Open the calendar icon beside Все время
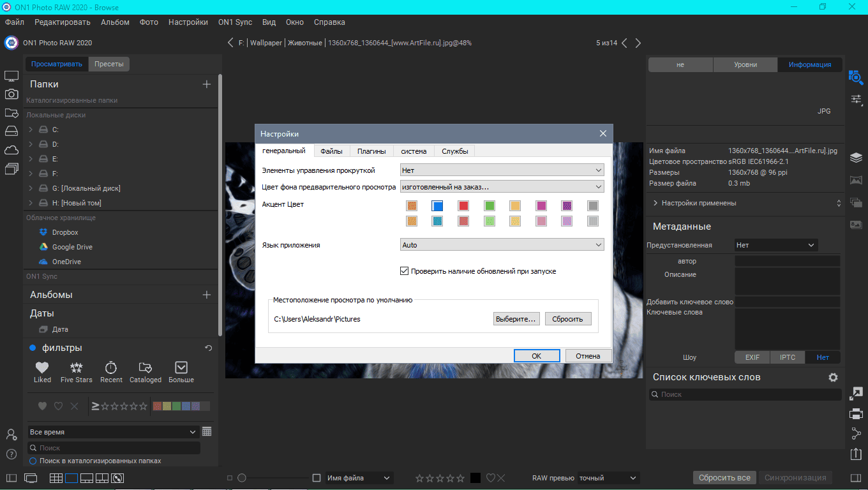The image size is (868, 490). pyautogui.click(x=207, y=432)
